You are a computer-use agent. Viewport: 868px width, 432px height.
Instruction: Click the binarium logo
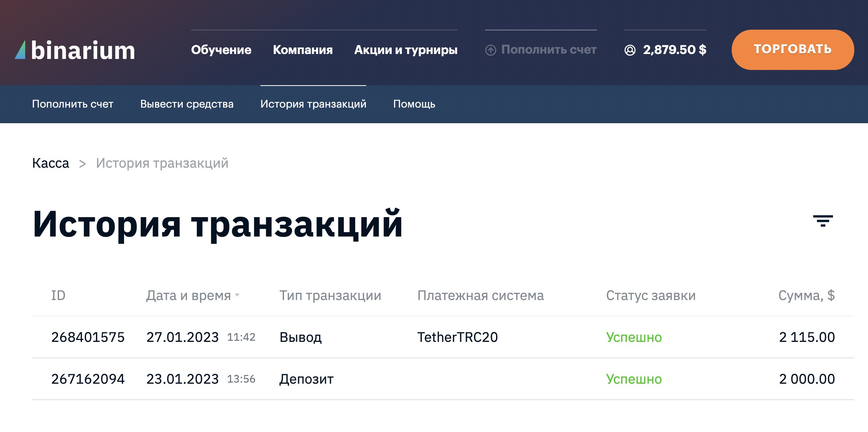click(75, 50)
